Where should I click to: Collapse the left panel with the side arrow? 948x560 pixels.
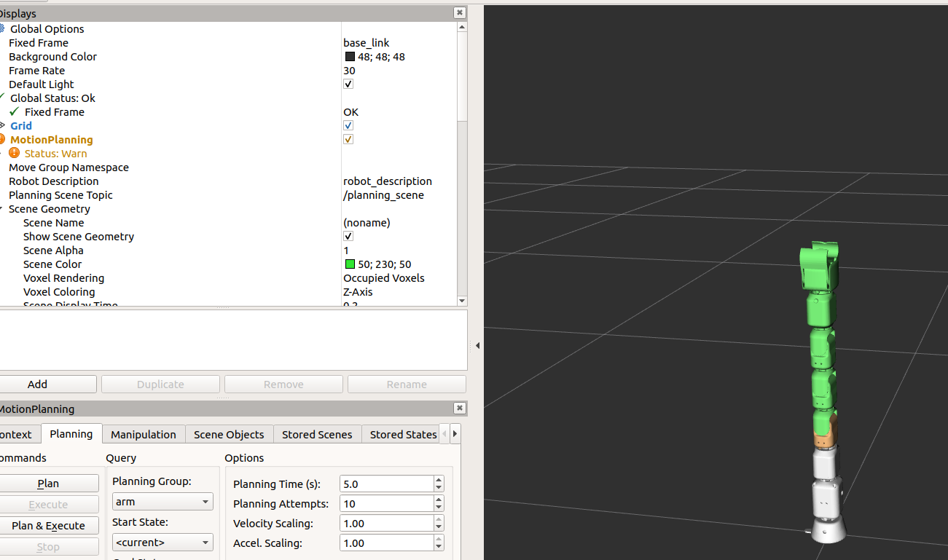pyautogui.click(x=478, y=346)
